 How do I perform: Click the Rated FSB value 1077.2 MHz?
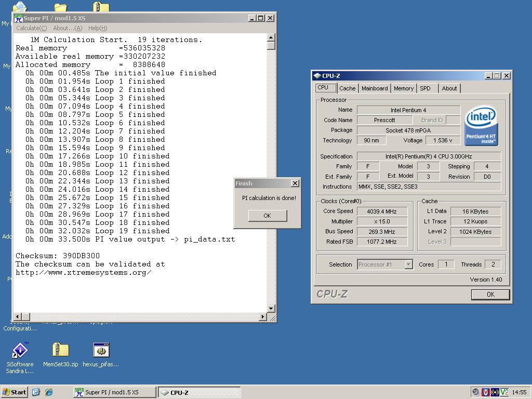click(382, 242)
